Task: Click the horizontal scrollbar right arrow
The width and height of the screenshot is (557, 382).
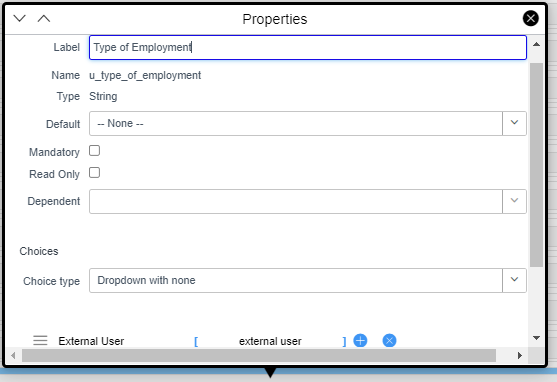Action: point(520,355)
